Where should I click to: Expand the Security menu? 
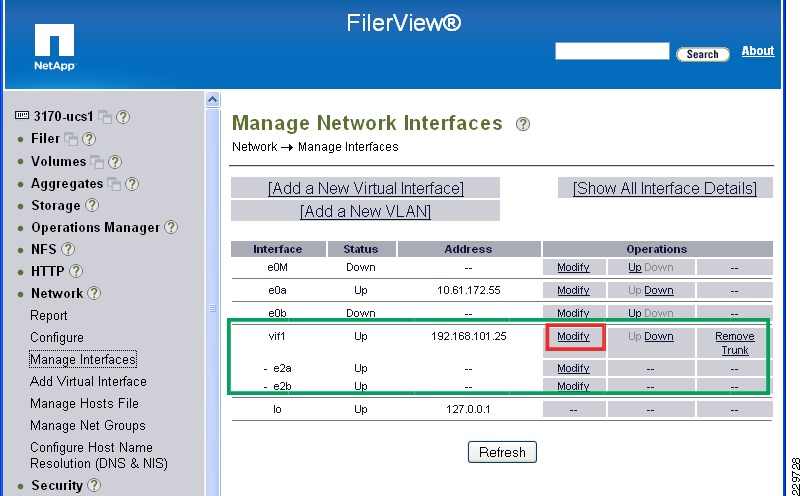point(57,485)
